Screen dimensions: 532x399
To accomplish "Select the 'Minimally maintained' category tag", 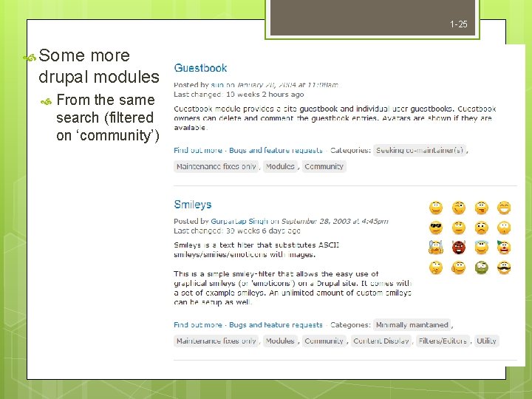I will click(x=412, y=324).
